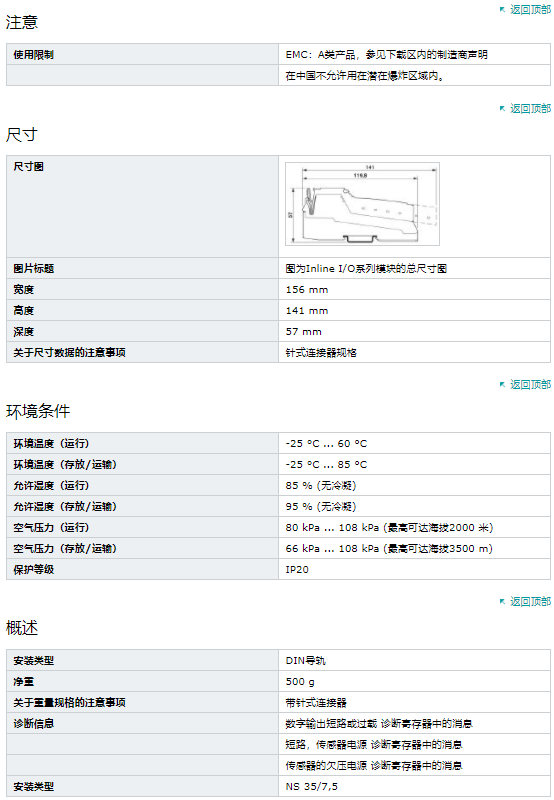554x800 pixels.
Task: Click the 环境条件 section heading
Action: (x=38, y=411)
